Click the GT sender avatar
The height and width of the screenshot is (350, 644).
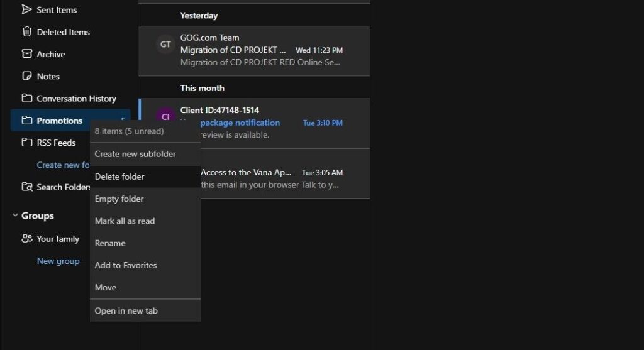tap(165, 45)
